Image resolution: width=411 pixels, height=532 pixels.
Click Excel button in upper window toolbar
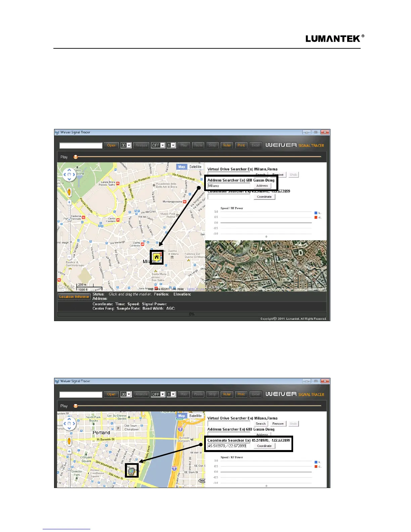point(256,145)
